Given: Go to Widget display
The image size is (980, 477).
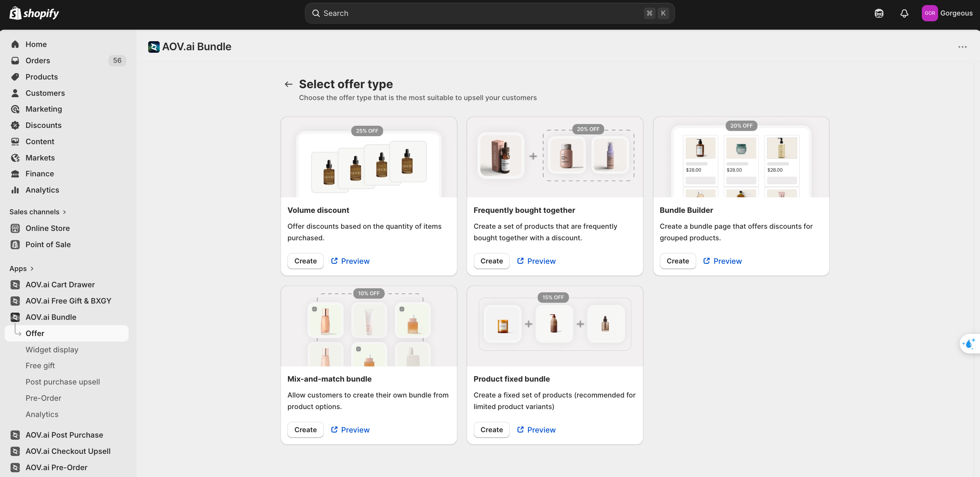Looking at the screenshot, I should point(52,349).
